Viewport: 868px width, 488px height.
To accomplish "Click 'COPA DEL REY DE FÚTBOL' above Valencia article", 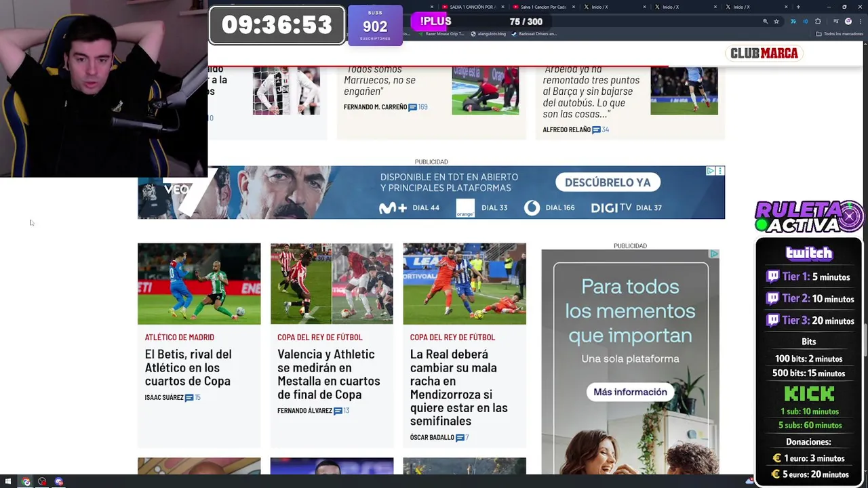I will coord(320,337).
